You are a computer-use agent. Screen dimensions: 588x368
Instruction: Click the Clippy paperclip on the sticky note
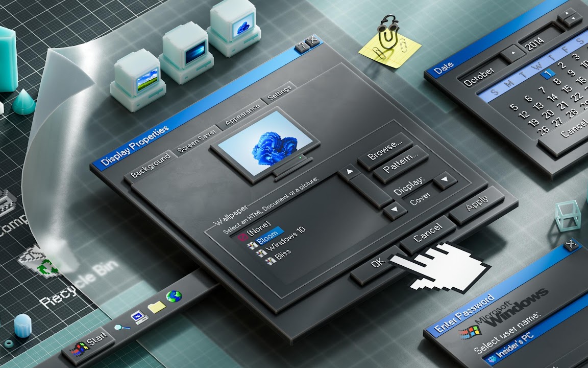point(388,33)
